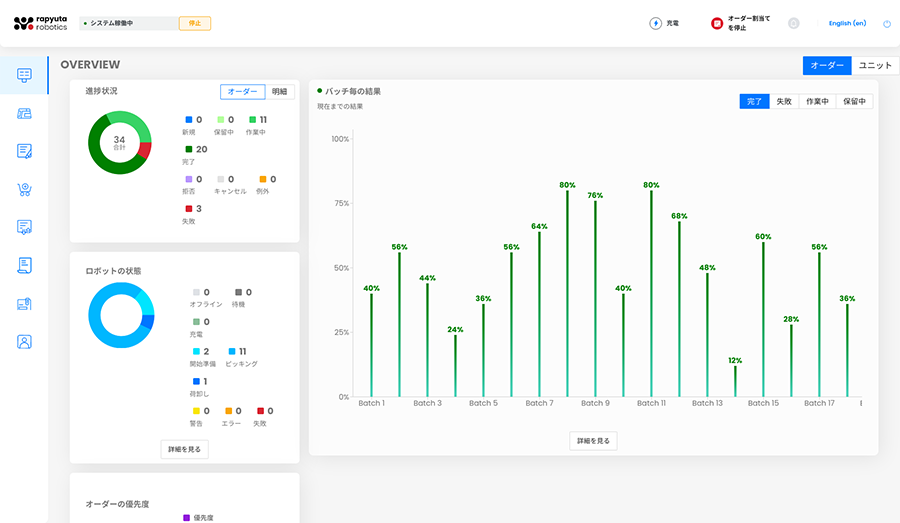Viewport: 900px width, 523px height.
Task: Click the shopping cart icon in sidebar
Action: pyautogui.click(x=24, y=189)
